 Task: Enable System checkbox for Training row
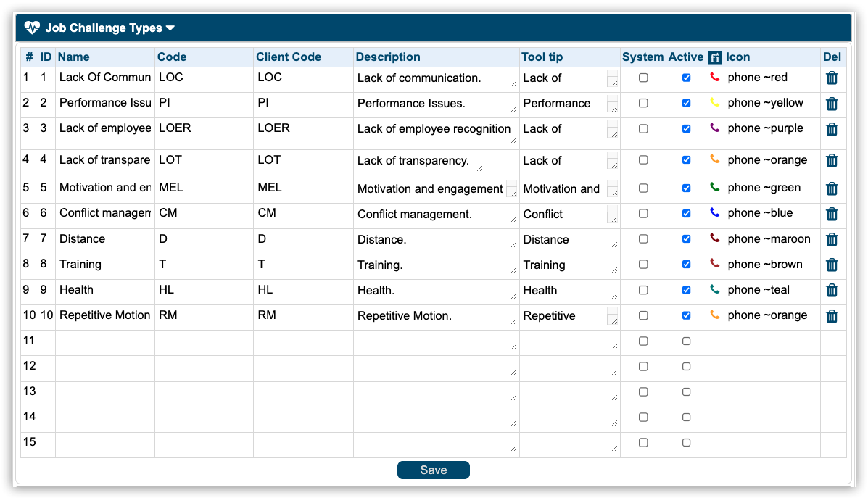[643, 265]
